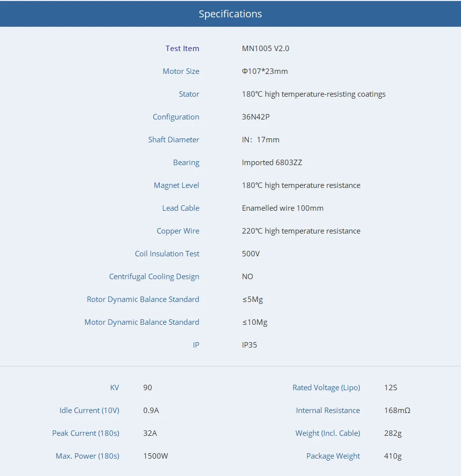Click the 1500W max power value
The width and height of the screenshot is (461, 476).
pos(156,456)
